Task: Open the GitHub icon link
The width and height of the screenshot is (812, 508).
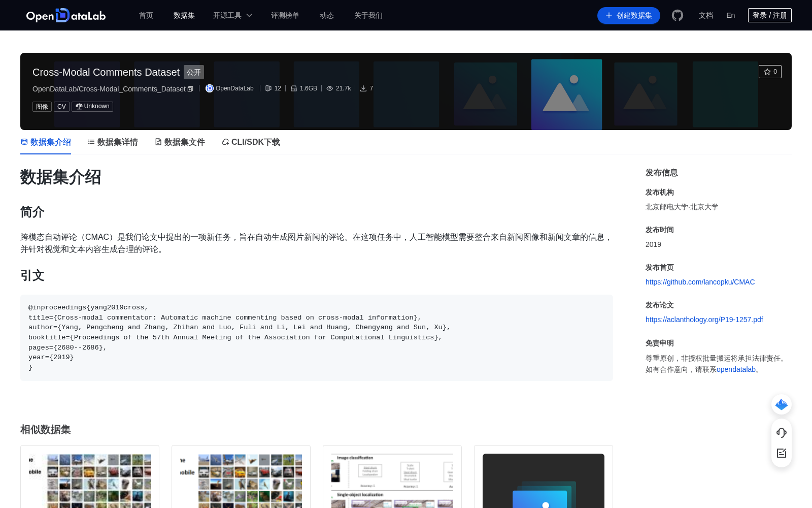Action: (678, 15)
